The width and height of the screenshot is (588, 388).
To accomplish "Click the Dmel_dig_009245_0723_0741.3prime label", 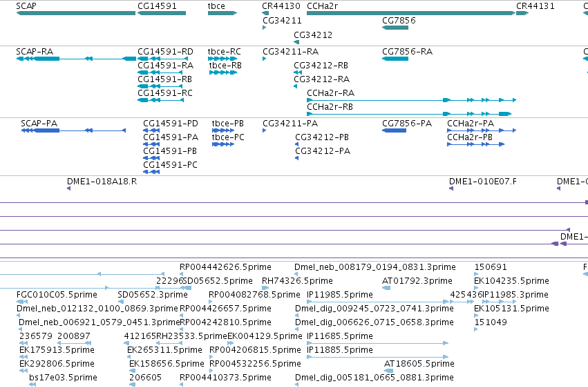I will pyautogui.click(x=374, y=309).
